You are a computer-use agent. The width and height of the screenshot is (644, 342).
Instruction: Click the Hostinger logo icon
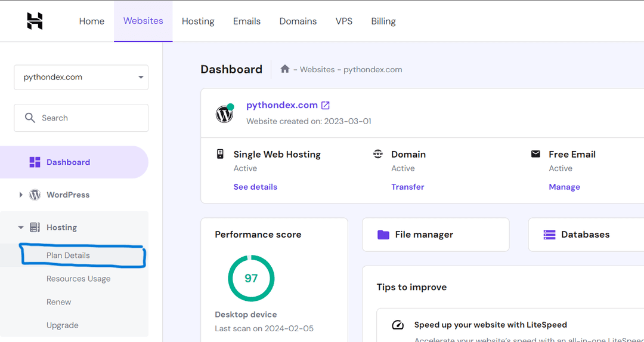[x=35, y=21]
